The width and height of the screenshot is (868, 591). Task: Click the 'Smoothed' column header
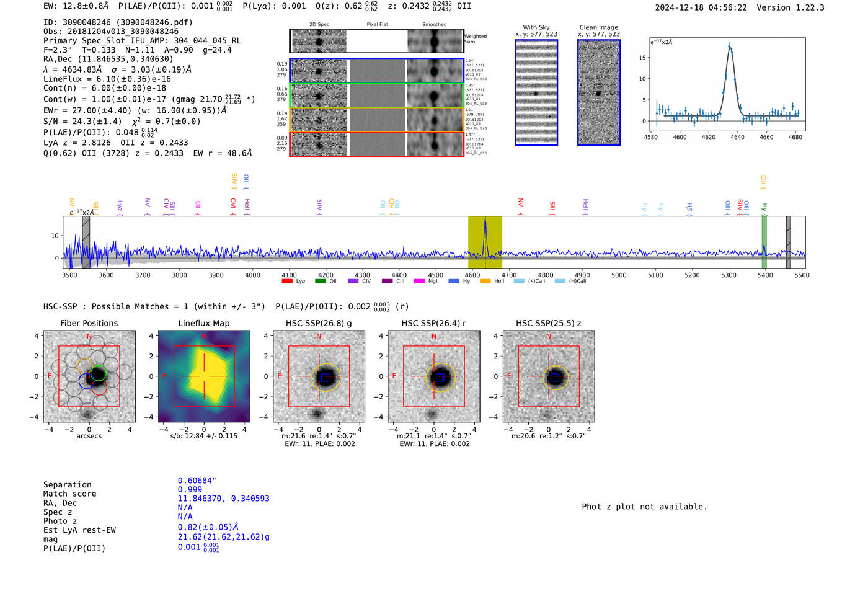[x=435, y=25]
